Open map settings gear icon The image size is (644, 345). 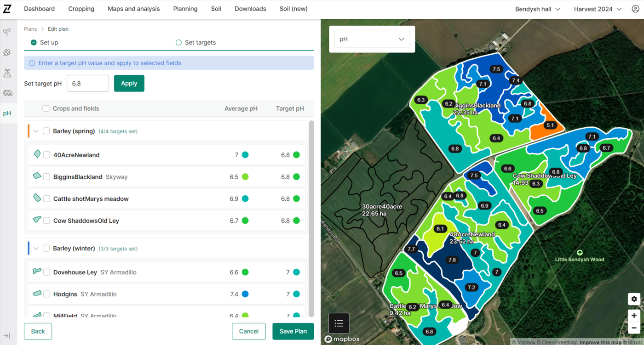634,299
